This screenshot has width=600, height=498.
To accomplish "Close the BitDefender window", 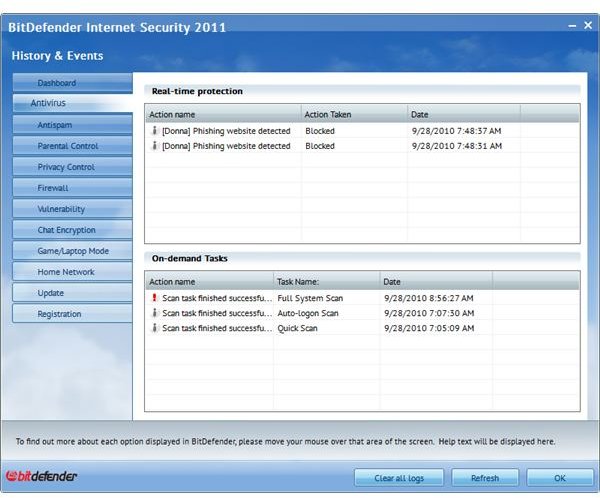I will coord(588,25).
